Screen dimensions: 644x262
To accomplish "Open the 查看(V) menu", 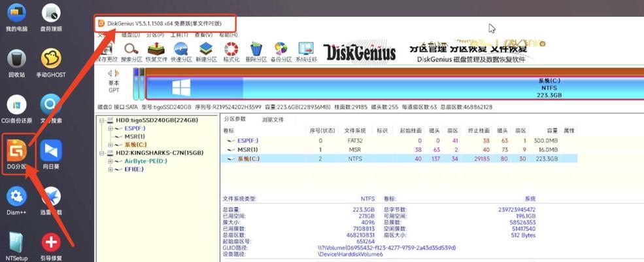I will point(203,35).
